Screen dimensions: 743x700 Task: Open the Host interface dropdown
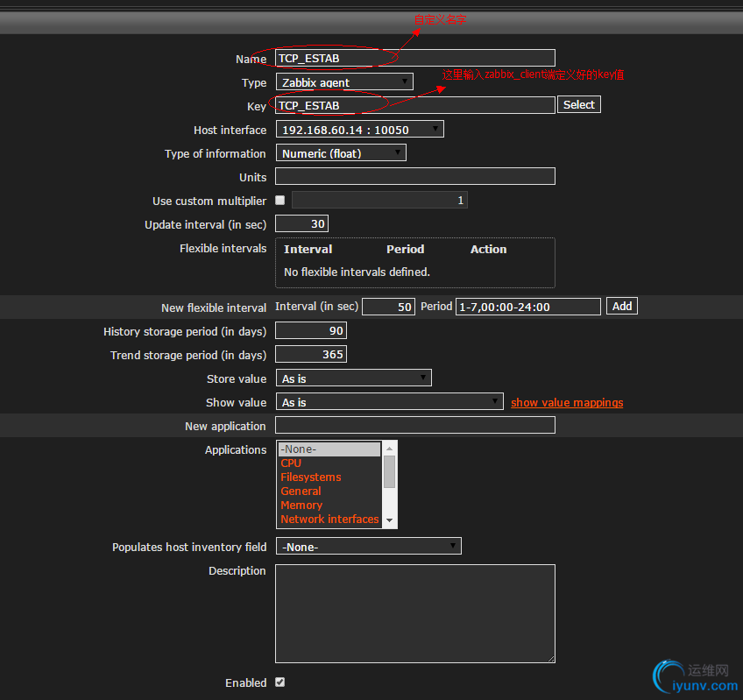[360, 130]
